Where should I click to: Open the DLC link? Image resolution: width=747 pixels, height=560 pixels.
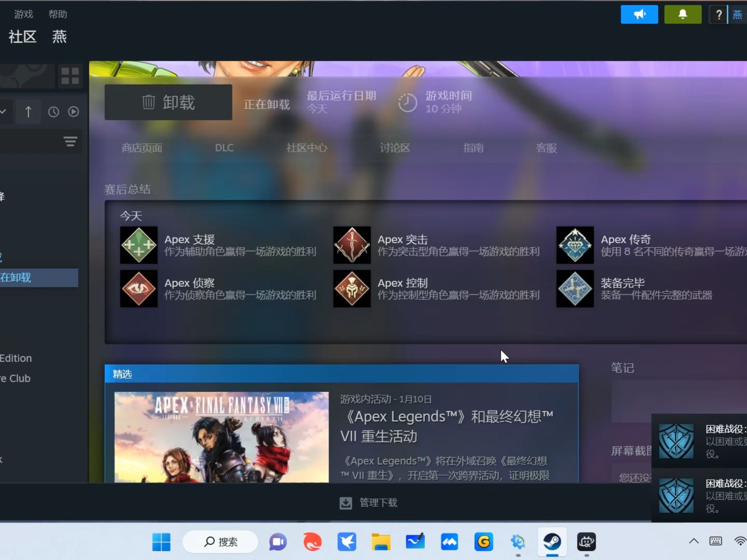[x=225, y=148]
